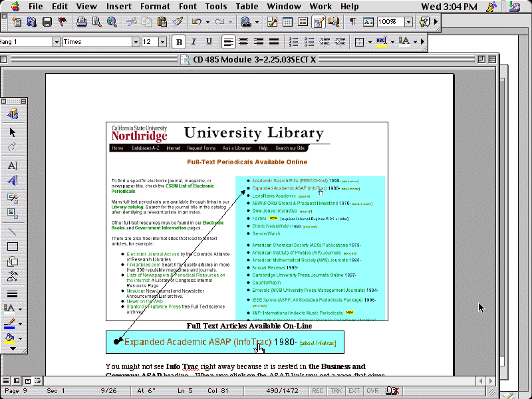Click the Columns toolbar icon
Image resolution: width=532 pixels, height=399 pixels.
click(303, 23)
